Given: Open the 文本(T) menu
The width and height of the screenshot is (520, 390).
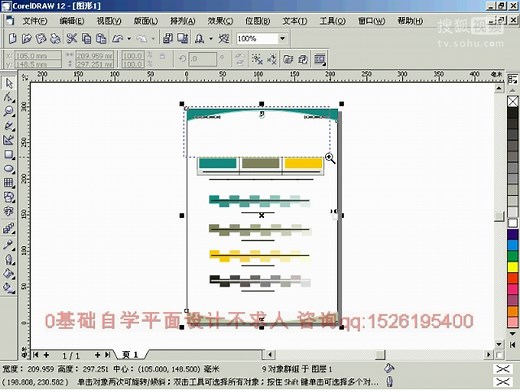Looking at the screenshot, I should pyautogui.click(x=295, y=21).
